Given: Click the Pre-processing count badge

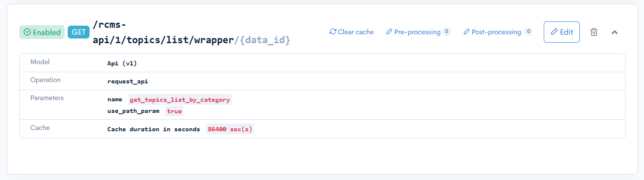Looking at the screenshot, I should point(446,32).
